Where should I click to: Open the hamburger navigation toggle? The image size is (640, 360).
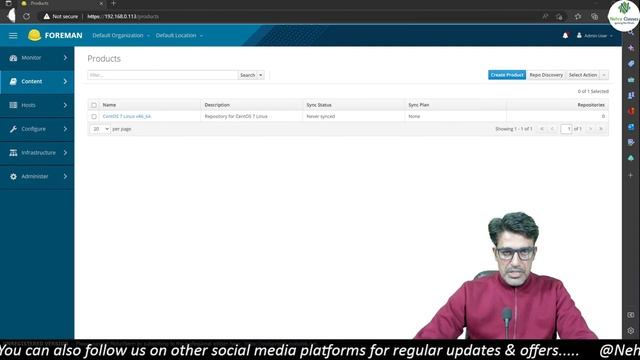13,36
